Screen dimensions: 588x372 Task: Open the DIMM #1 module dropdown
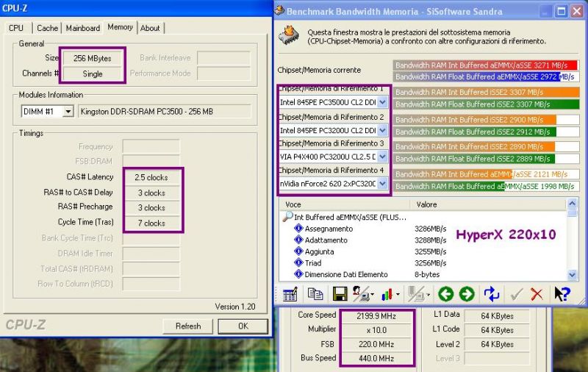click(68, 111)
